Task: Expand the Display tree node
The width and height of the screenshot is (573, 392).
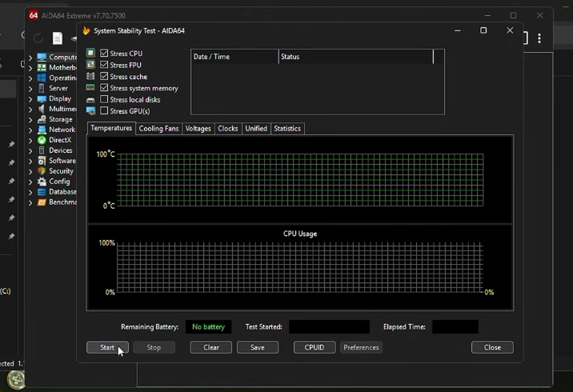Action: (x=30, y=99)
